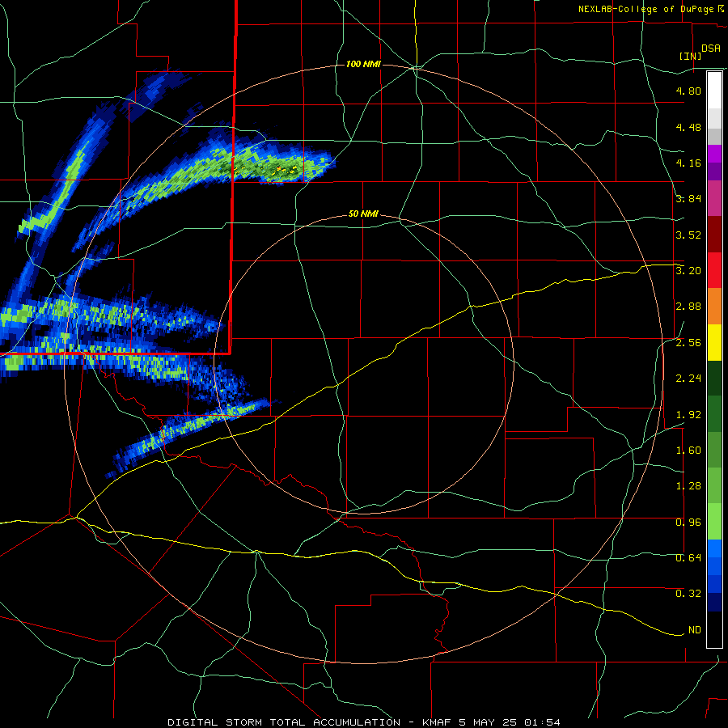728x728 pixels.
Task: Pick the orange swatch in the legend
Action: click(714, 307)
